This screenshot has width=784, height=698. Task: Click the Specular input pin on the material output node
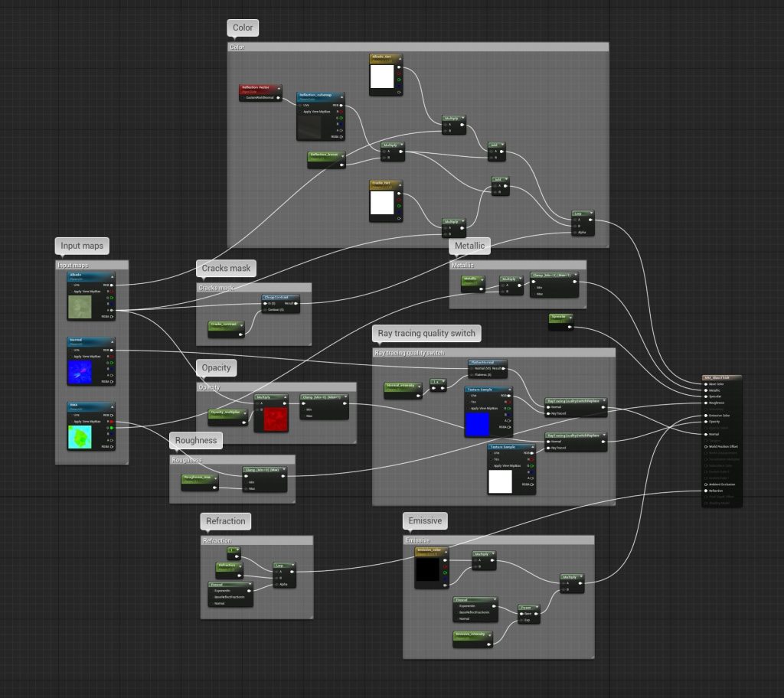(705, 396)
